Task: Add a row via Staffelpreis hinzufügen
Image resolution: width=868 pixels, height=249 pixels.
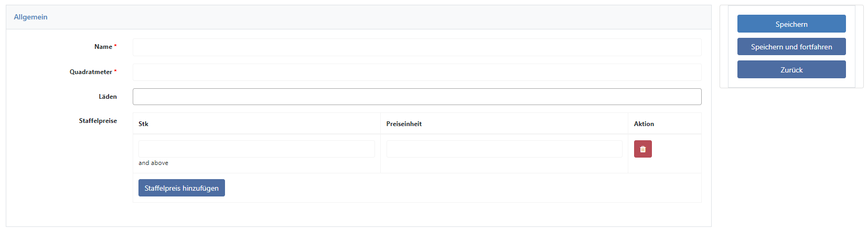Action: tap(181, 188)
